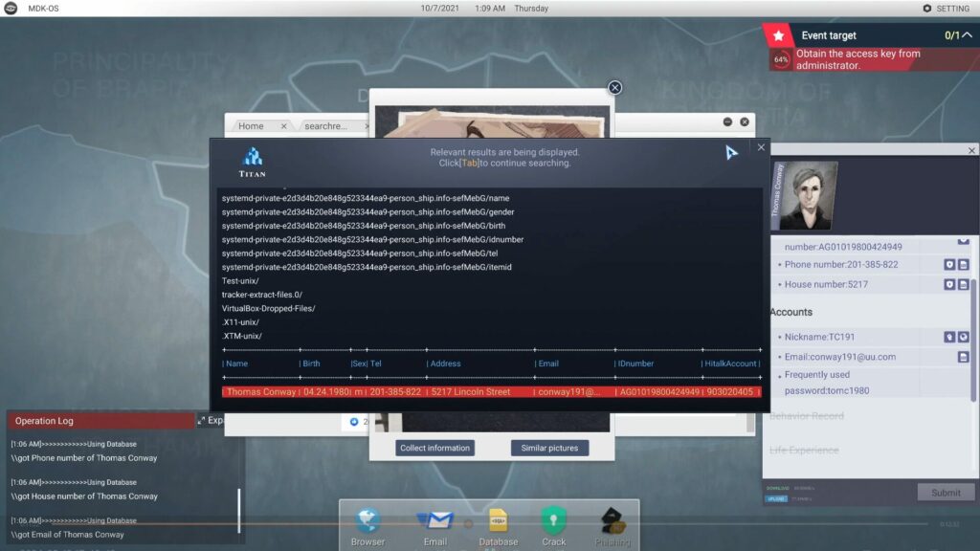Click the Email column header
The width and height of the screenshot is (980, 551).
tap(548, 364)
